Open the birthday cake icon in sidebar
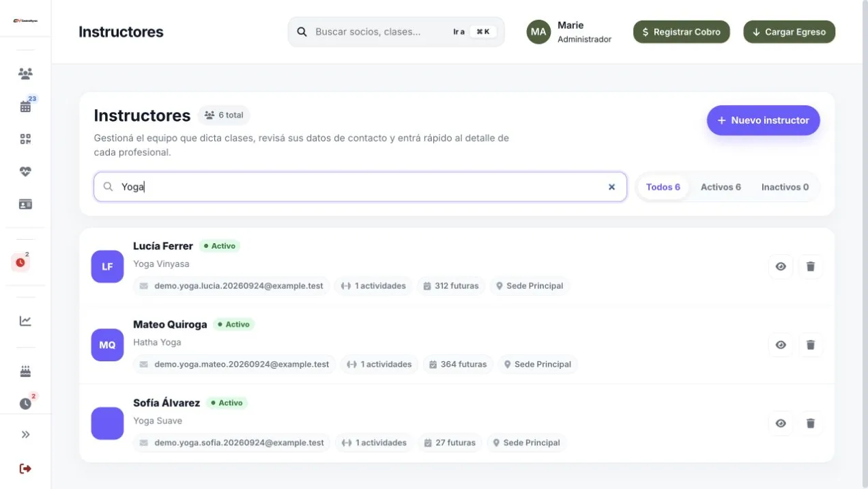 [25, 372]
